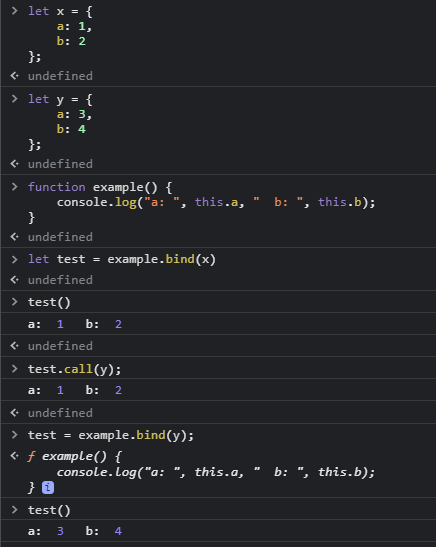Click the property 'a: 1,' in x object

click(x=74, y=26)
